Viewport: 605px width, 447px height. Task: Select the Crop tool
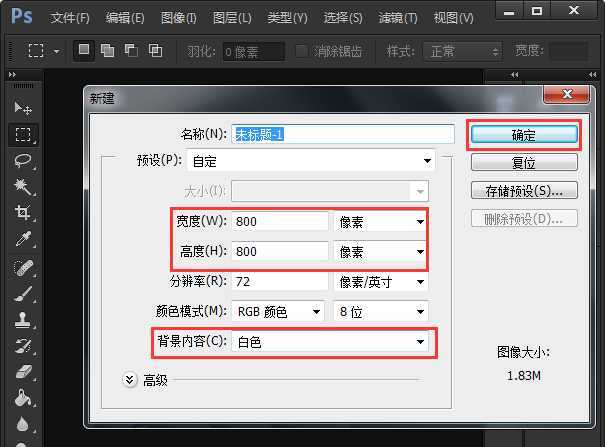(23, 212)
